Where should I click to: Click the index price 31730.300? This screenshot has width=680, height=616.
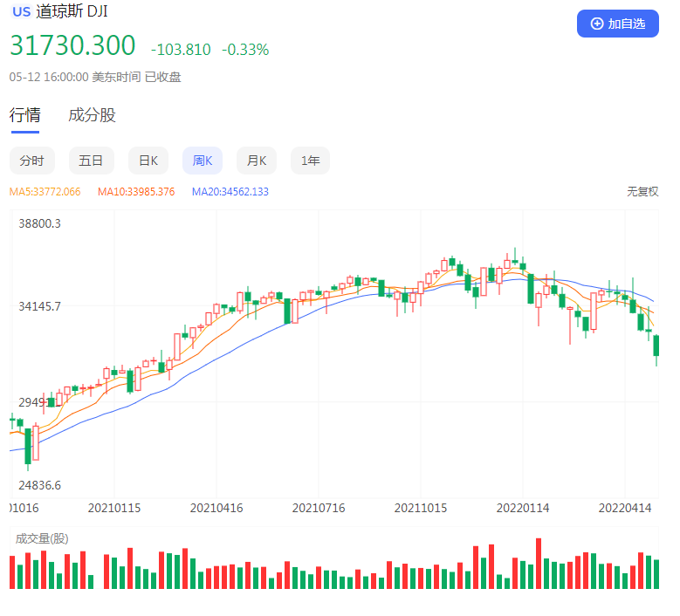click(72, 45)
